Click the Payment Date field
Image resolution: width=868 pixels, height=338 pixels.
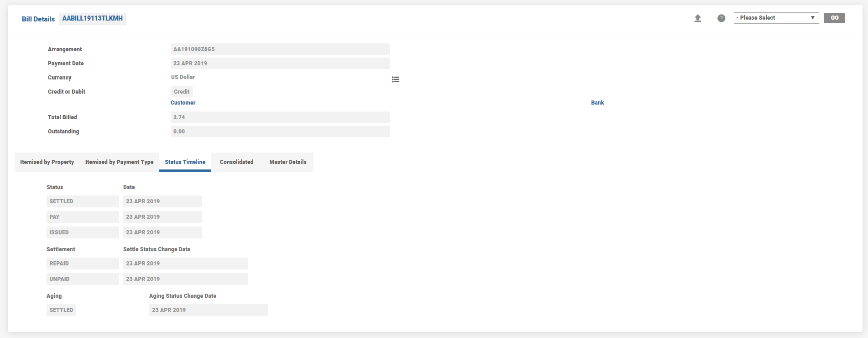280,63
